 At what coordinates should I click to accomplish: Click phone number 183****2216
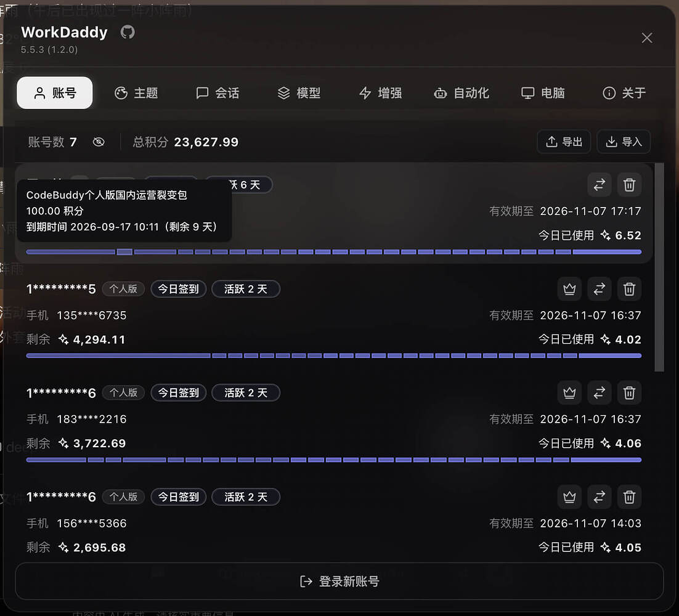coord(92,419)
